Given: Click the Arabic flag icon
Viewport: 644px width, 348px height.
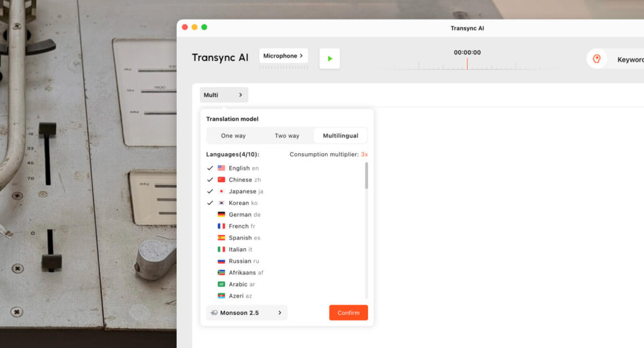Looking at the screenshot, I should click(x=221, y=284).
